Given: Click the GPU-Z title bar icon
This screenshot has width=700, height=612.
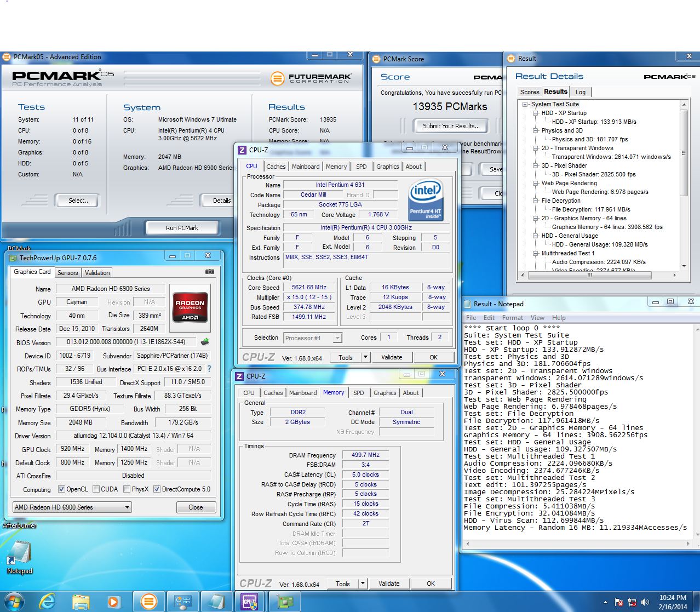Looking at the screenshot, I should [x=13, y=257].
